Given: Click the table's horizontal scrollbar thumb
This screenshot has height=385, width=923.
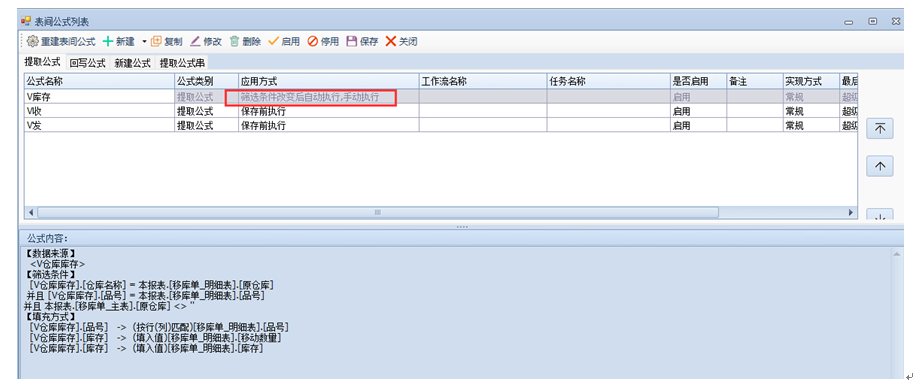Looking at the screenshot, I should click(378, 212).
